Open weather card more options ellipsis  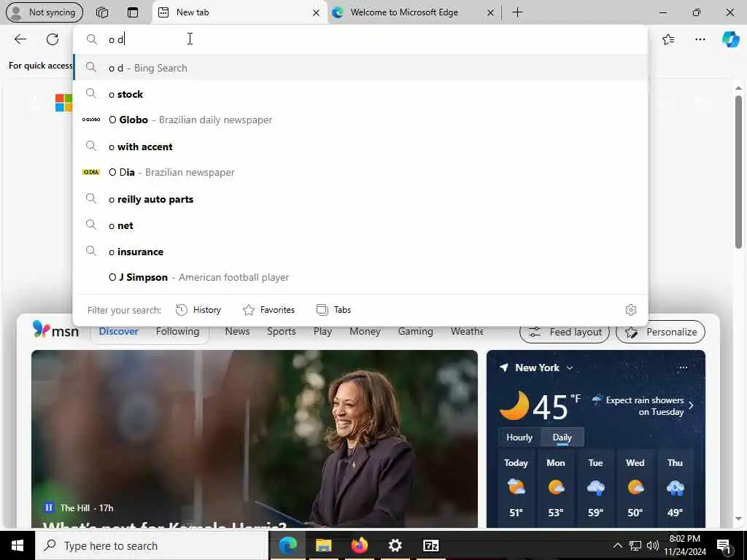tap(683, 367)
